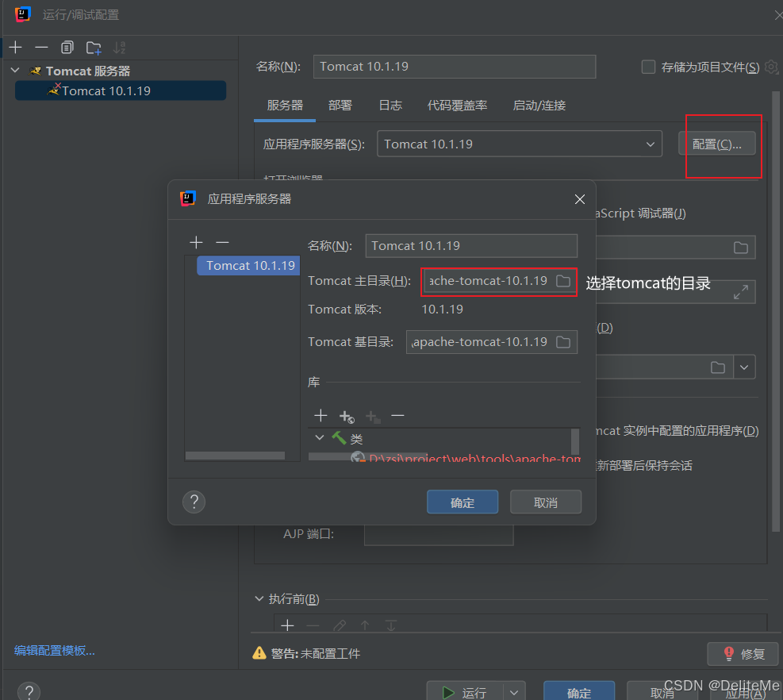Screen dimensions: 783x700
Task: Click the Tomcat 版本 value 10.1.19
Action: coord(442,310)
